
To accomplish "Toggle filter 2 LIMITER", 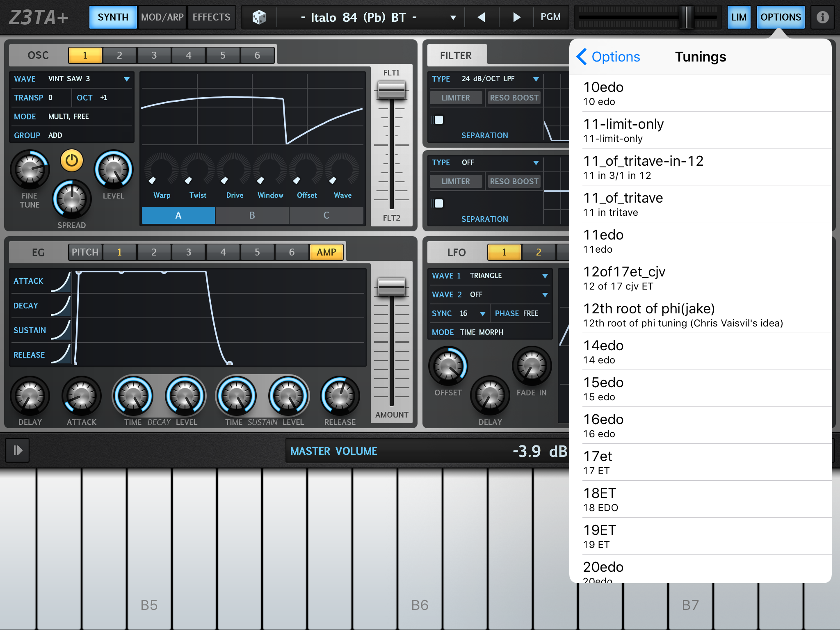I will point(456,181).
